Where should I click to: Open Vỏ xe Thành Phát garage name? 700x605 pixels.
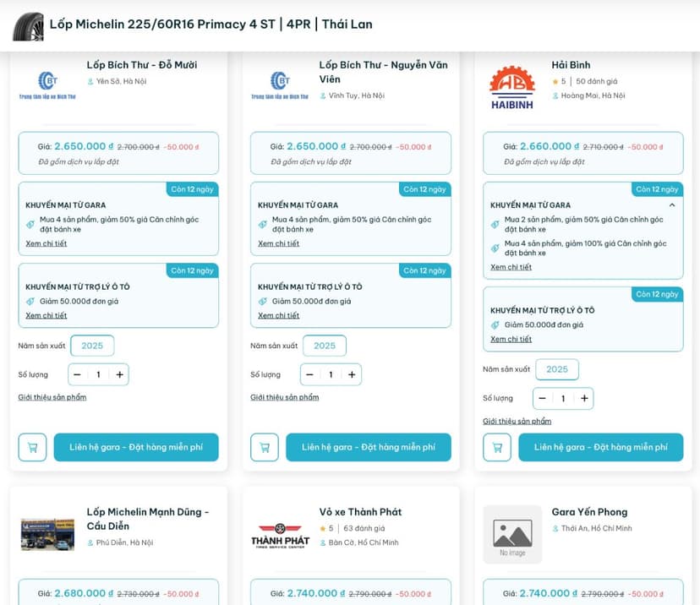360,512
